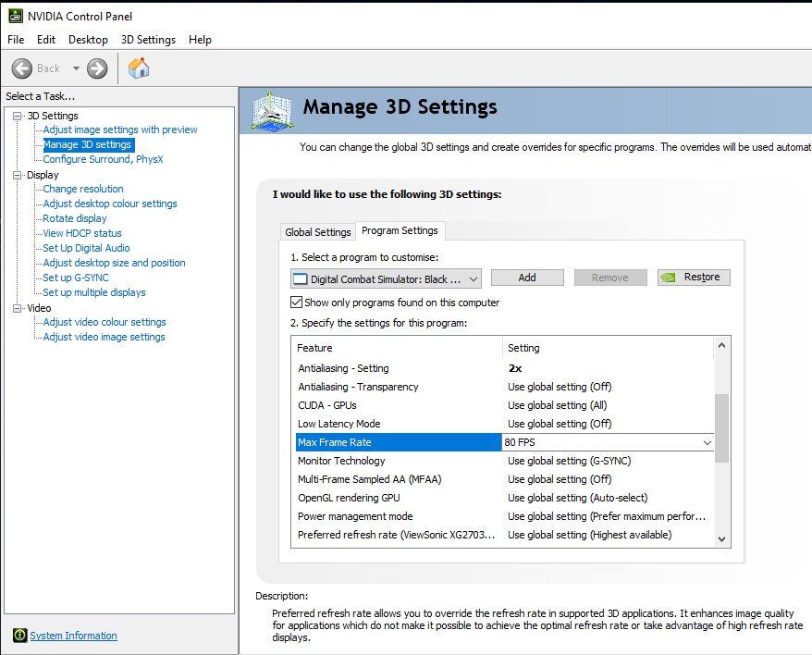Viewport: 812px width, 655px height.
Task: Open the System Information link
Action: (x=74, y=636)
